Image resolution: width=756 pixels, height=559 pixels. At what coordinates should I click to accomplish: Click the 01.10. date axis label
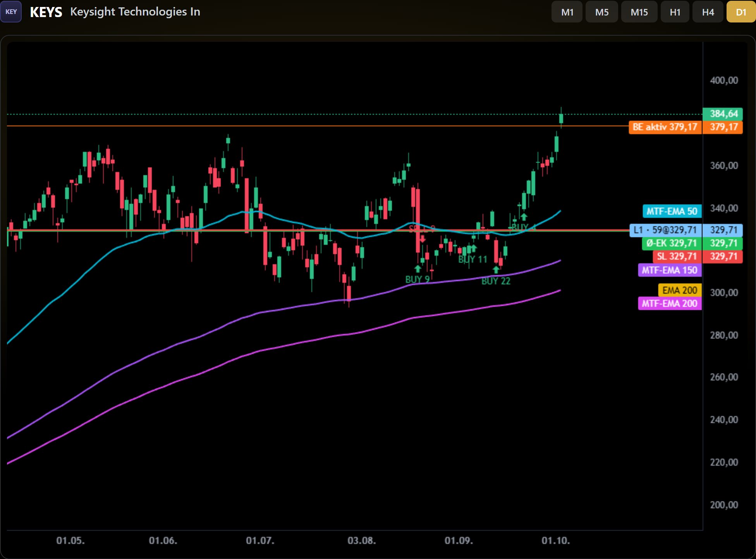pos(556,541)
